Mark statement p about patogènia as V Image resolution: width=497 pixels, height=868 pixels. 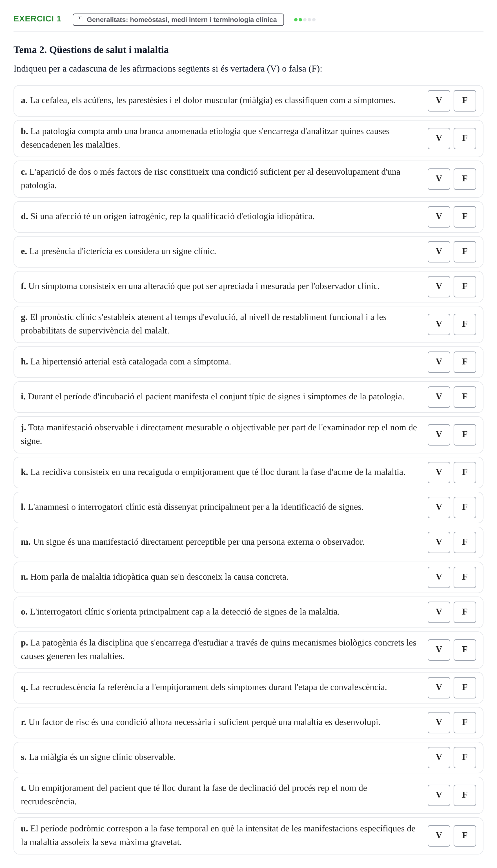[439, 650]
